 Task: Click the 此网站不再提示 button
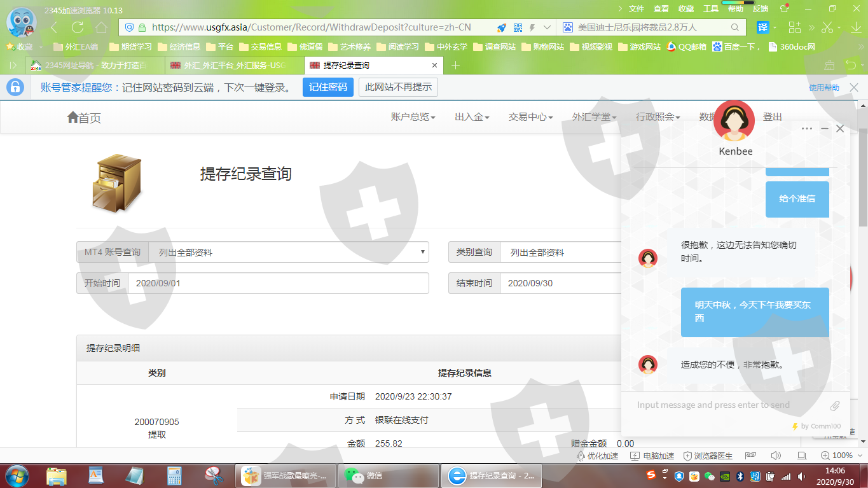(x=398, y=87)
